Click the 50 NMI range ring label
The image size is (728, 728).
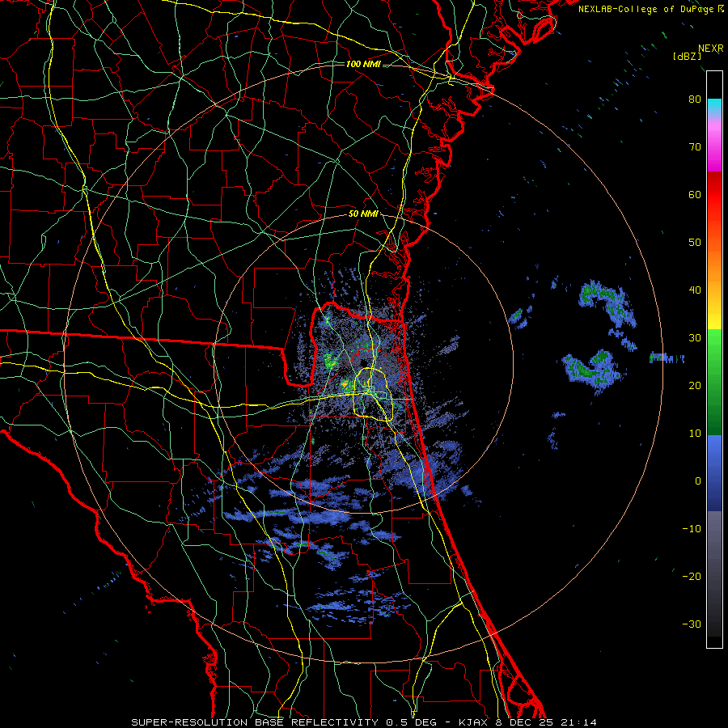point(363,214)
